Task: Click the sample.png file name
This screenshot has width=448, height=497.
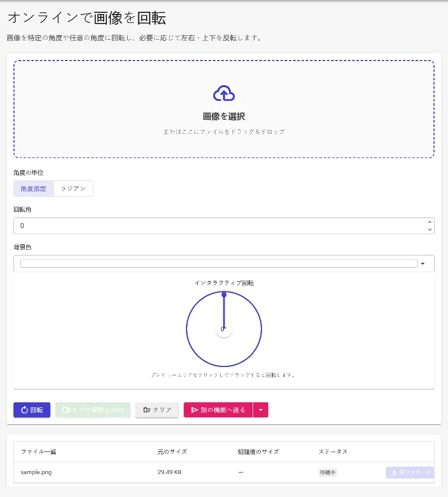Action: coord(36,472)
